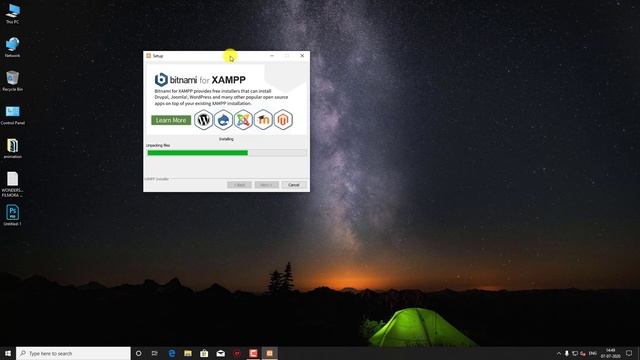The width and height of the screenshot is (640, 360).
Task: Click the WordPress hexagon icon
Action: tap(203, 120)
